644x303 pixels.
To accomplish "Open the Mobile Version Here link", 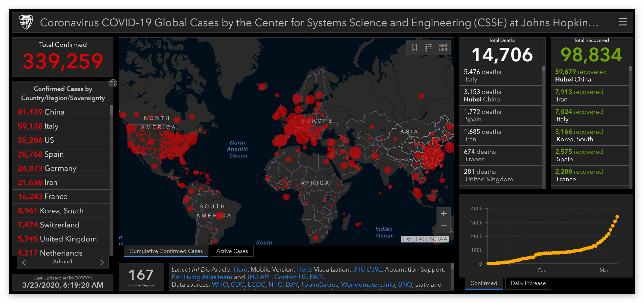I will (x=304, y=269).
